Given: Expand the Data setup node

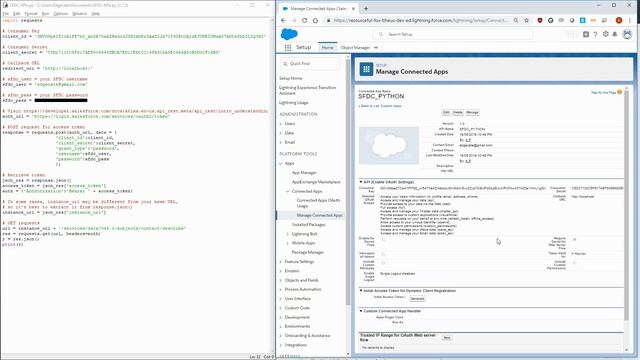Looking at the screenshot, I should click(x=281, y=133).
